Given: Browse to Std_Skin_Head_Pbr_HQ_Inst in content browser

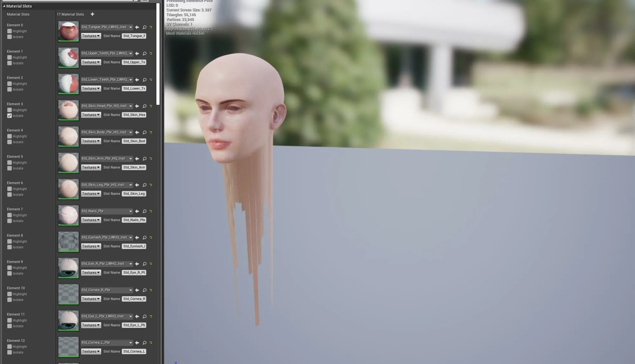Looking at the screenshot, I should click(x=144, y=106).
